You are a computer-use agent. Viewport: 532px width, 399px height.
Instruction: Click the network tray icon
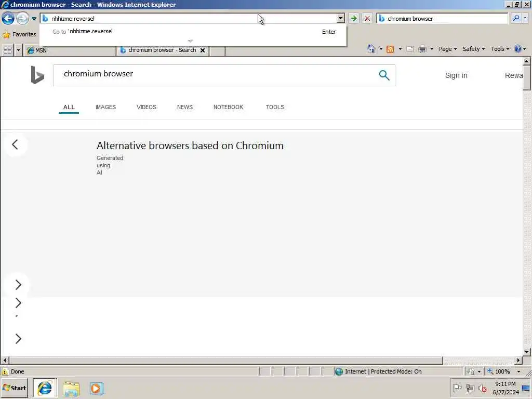(470, 388)
